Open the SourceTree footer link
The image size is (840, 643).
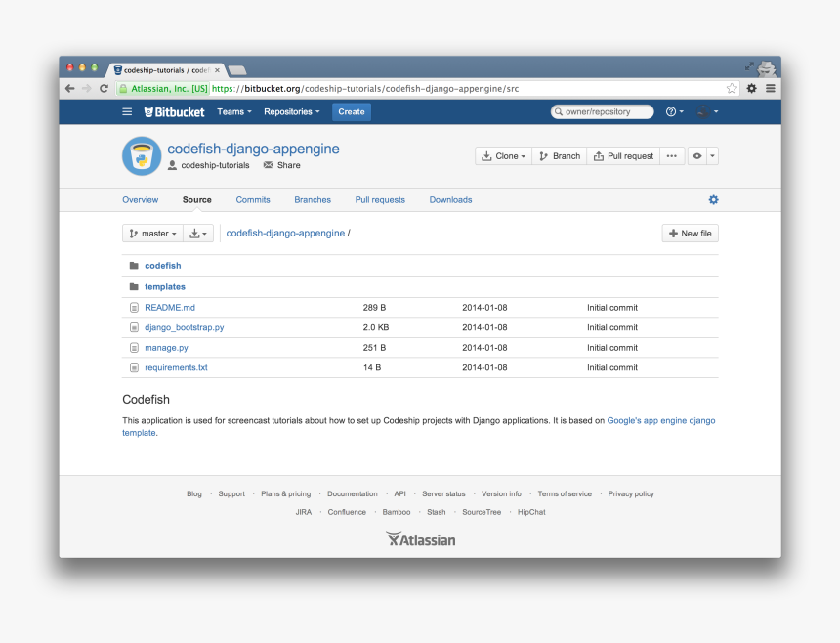pos(482,512)
